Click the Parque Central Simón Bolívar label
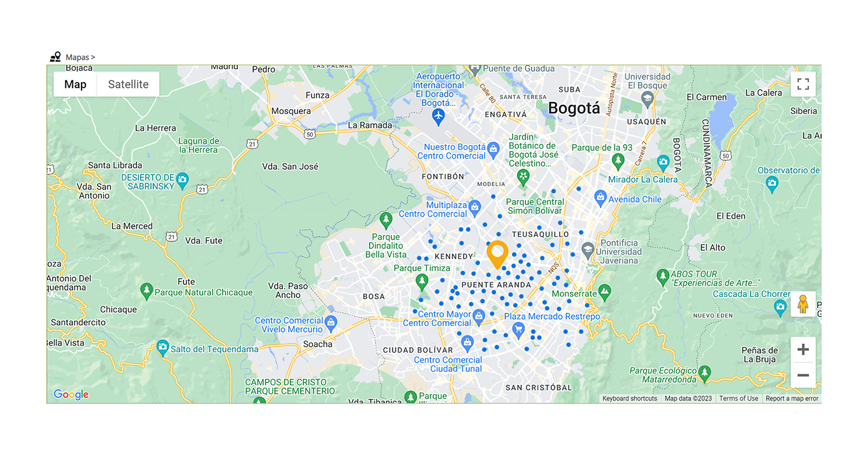This screenshot has height=463, width=868. coord(535,207)
